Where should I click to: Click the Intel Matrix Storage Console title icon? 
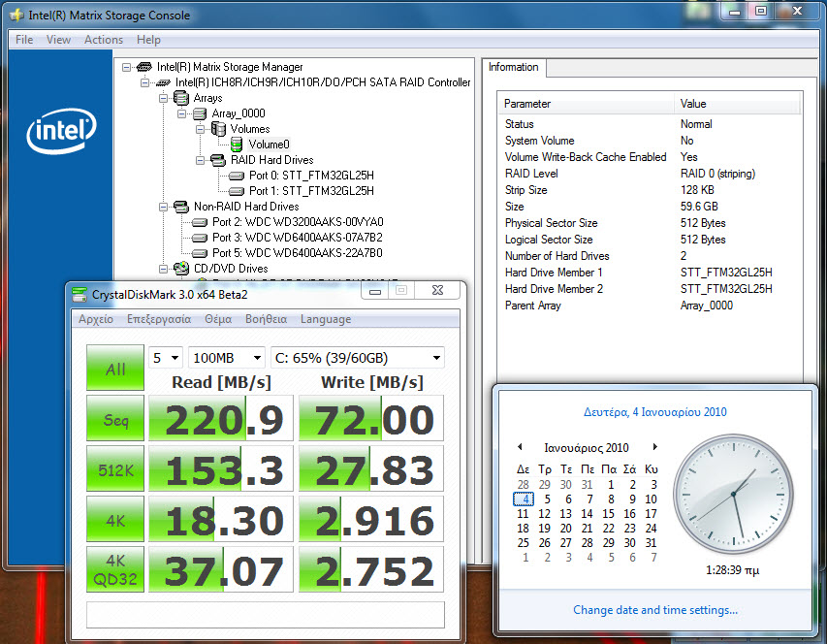pyautogui.click(x=16, y=16)
